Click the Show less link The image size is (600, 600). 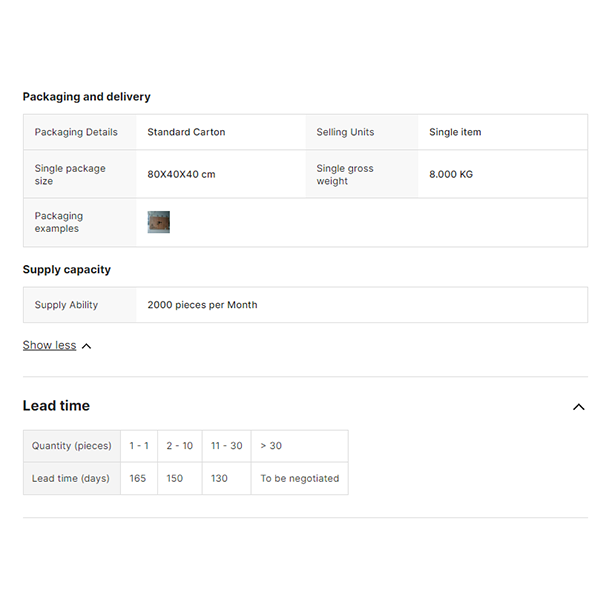click(49, 345)
